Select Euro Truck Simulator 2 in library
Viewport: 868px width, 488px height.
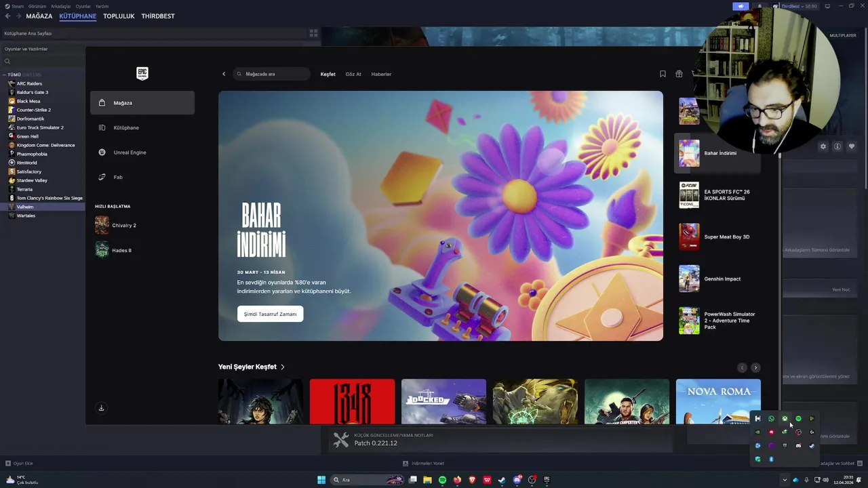40,127
